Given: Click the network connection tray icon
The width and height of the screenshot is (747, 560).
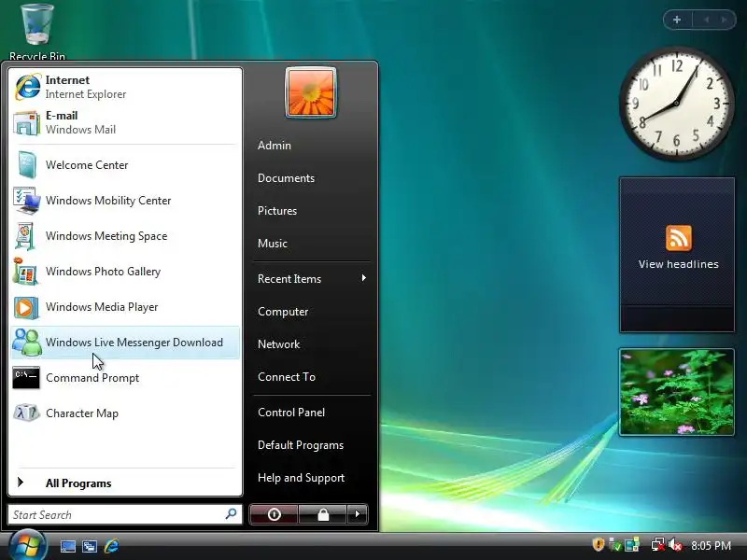Looking at the screenshot, I should point(658,544).
